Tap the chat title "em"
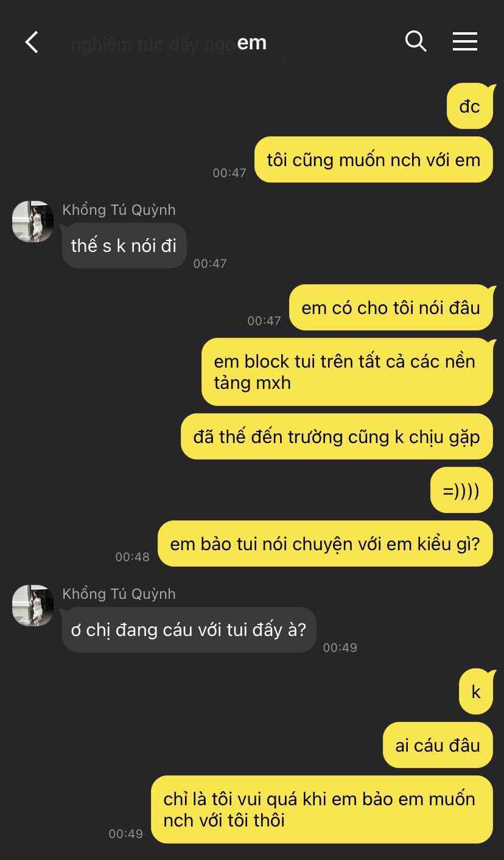This screenshot has width=504, height=860. point(252,42)
